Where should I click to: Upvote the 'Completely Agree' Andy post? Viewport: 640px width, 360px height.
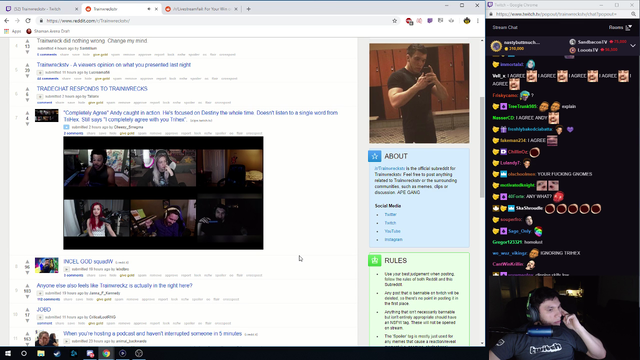27,113
